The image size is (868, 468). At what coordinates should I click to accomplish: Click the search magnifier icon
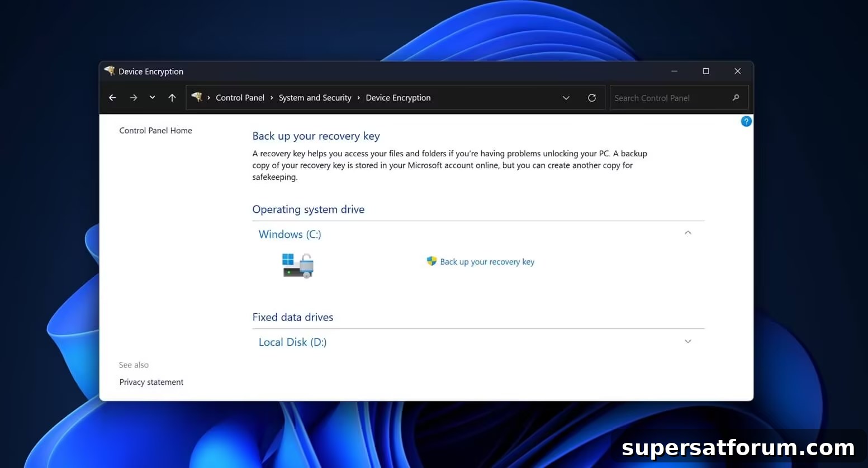[736, 98]
